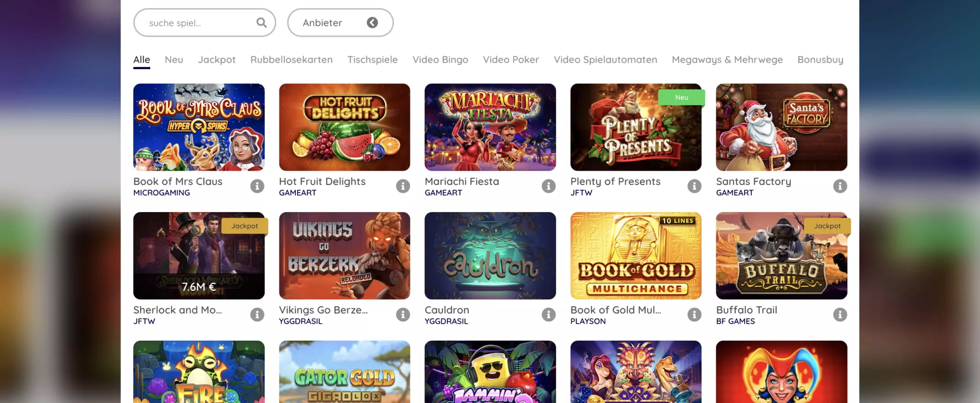
Task: Open the Video Bingo tab
Action: click(440, 60)
